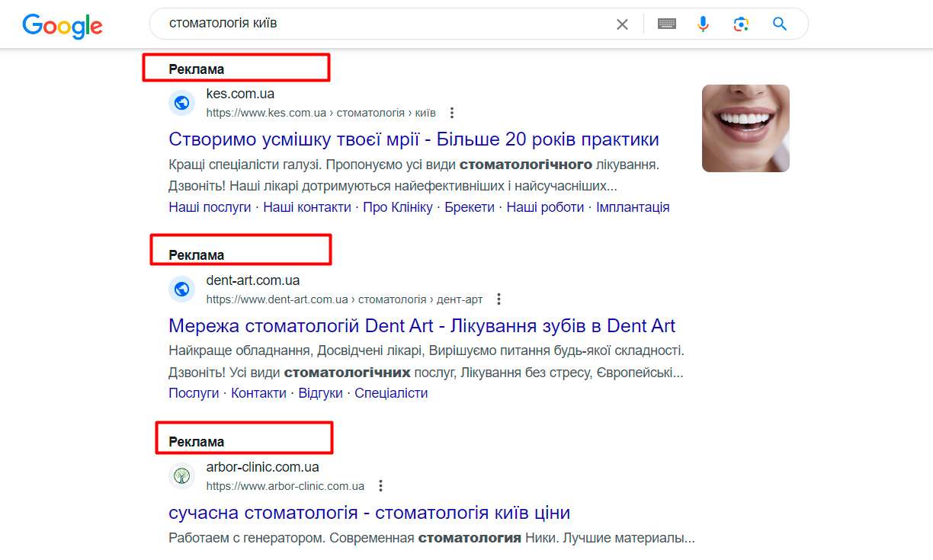This screenshot has height=560, width=933.
Task: Click the kes.com.ua site name
Action: click(x=240, y=94)
